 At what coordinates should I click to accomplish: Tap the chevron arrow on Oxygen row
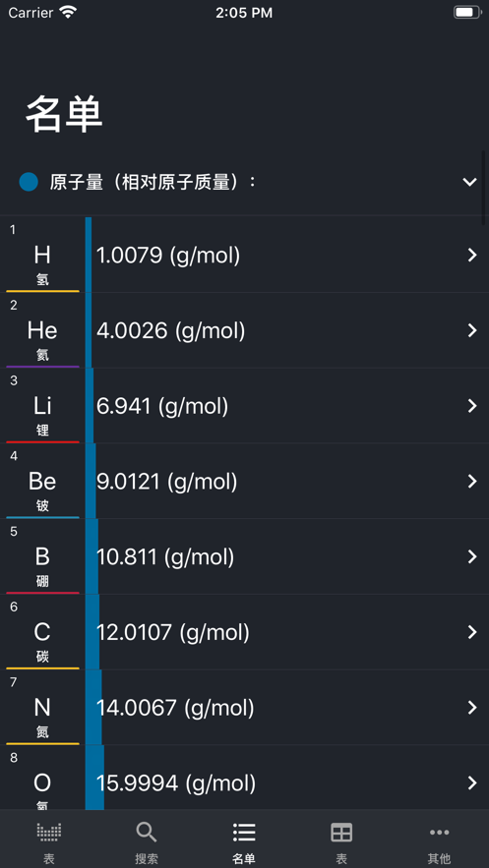point(472,782)
